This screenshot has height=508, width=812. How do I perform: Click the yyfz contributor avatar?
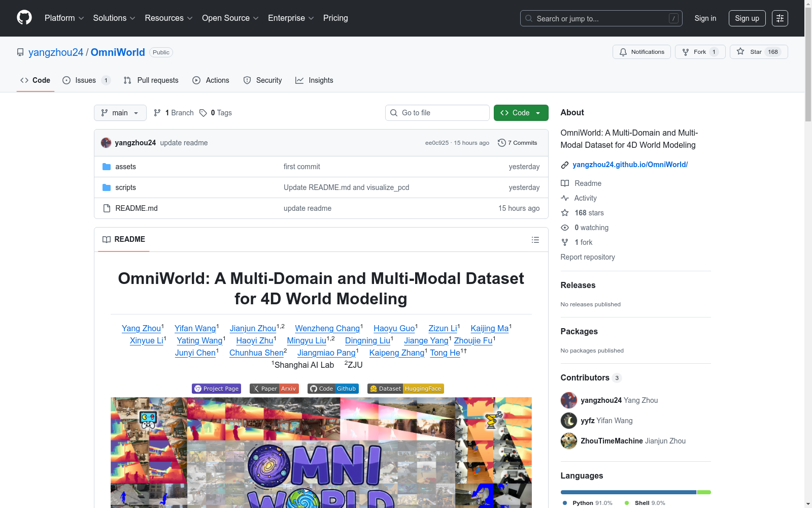(x=568, y=421)
